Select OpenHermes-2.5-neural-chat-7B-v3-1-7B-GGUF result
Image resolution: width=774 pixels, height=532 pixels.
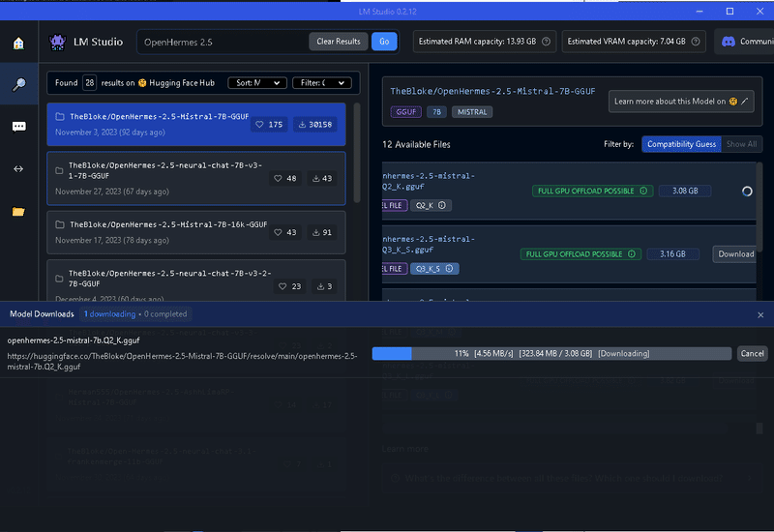[x=196, y=178]
